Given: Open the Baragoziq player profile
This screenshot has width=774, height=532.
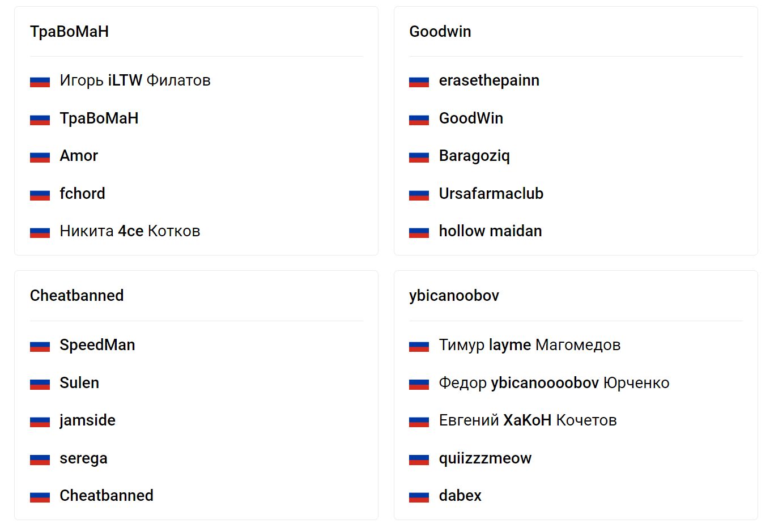Looking at the screenshot, I should pyautogui.click(x=474, y=156).
